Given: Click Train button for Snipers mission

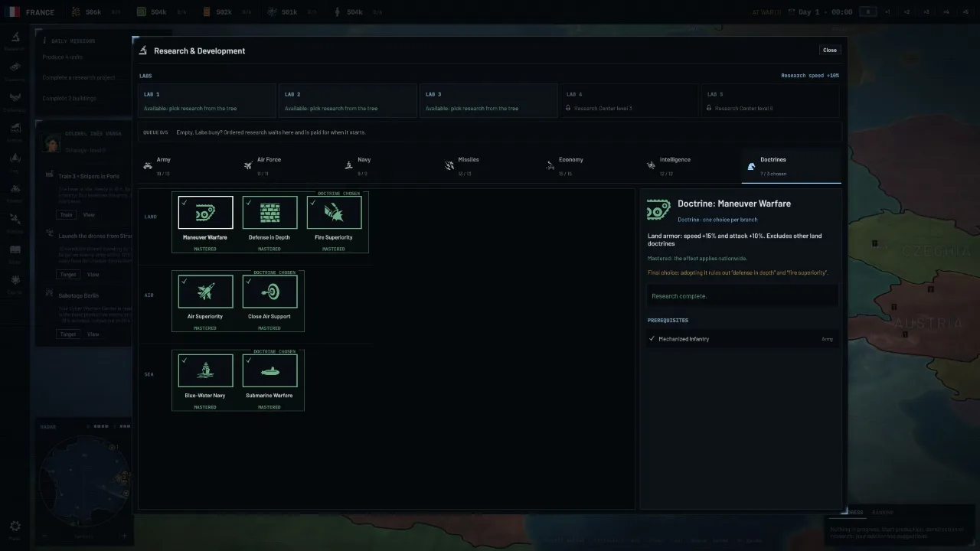Looking at the screenshot, I should tap(67, 215).
